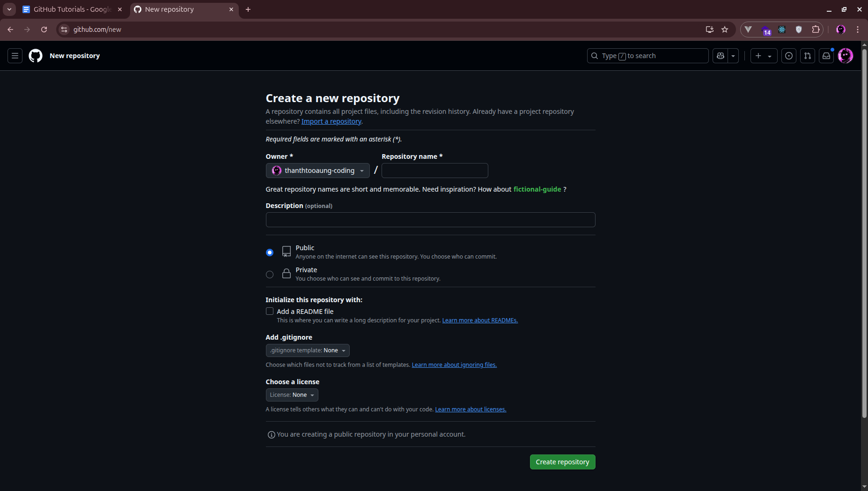Select the Public repository option

(x=270, y=252)
